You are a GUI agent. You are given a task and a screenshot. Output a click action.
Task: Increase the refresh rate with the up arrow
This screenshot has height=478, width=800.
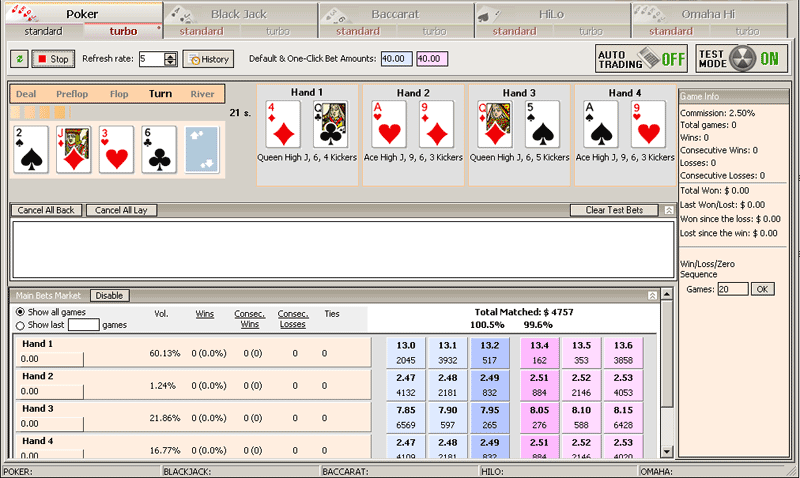click(x=171, y=55)
